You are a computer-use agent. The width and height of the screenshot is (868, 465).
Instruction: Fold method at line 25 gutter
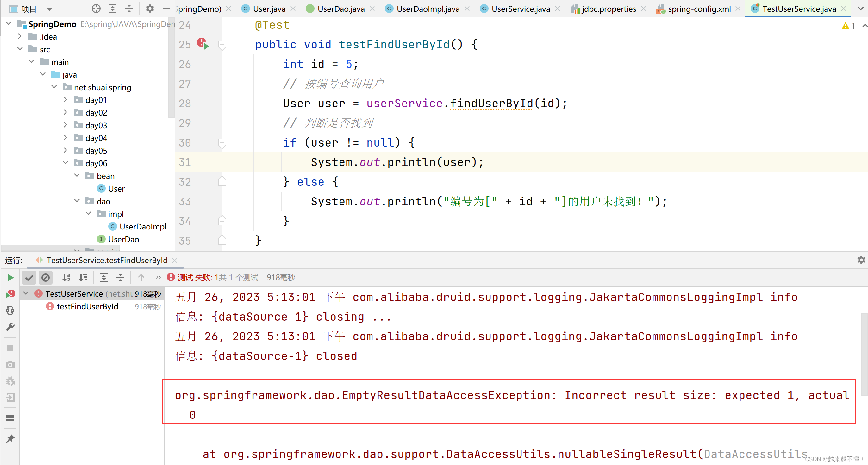(222, 45)
